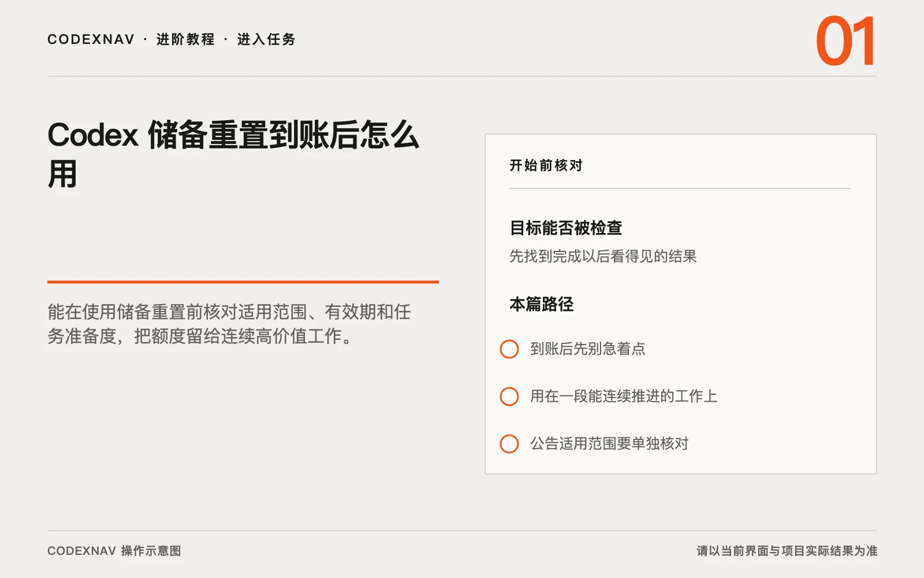Click the 公告适用范围要单独核对 path item
924x578 pixels.
pos(609,444)
